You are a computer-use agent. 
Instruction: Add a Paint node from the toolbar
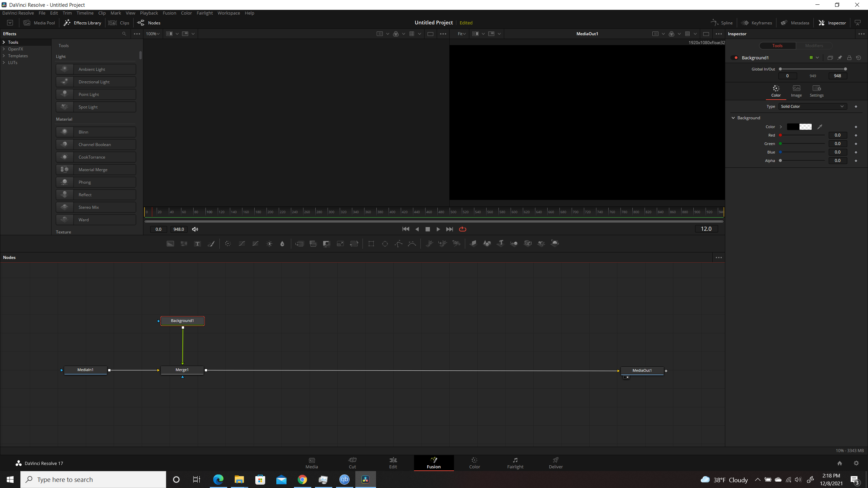pyautogui.click(x=211, y=244)
